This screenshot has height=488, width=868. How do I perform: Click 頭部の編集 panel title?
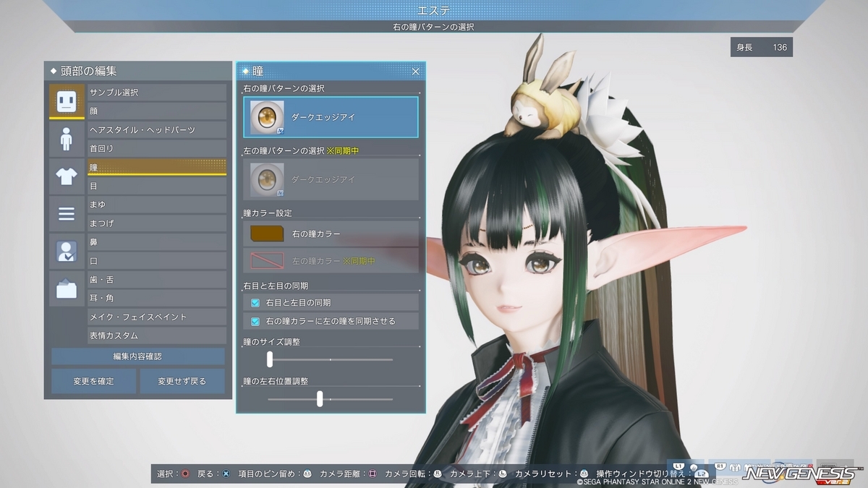click(x=88, y=71)
